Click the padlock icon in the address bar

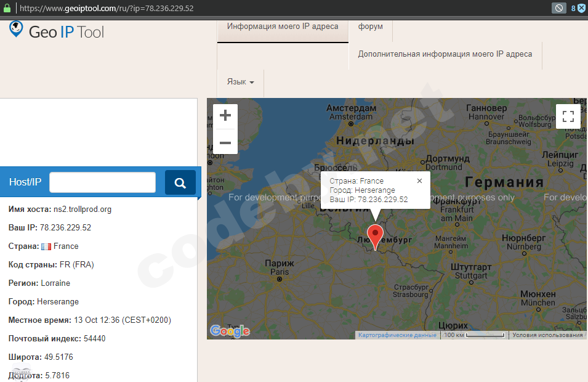(7, 8)
